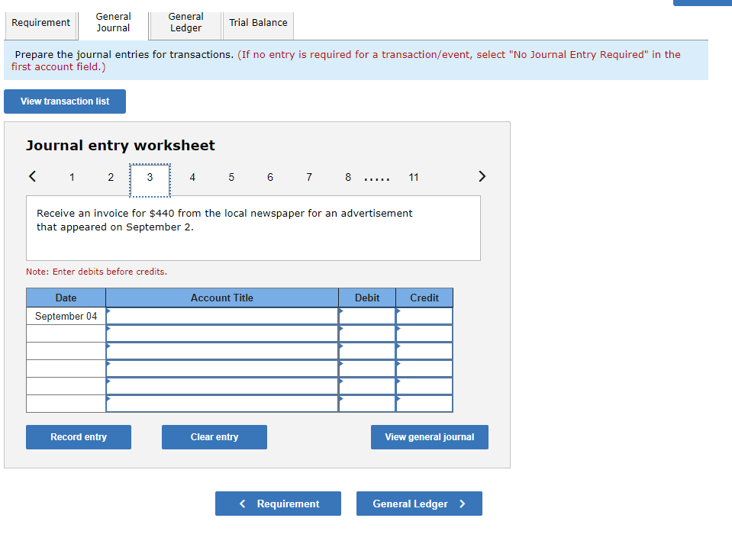Click Debit field in fifth row
Image resolution: width=732 pixels, height=560 pixels.
pos(367,386)
